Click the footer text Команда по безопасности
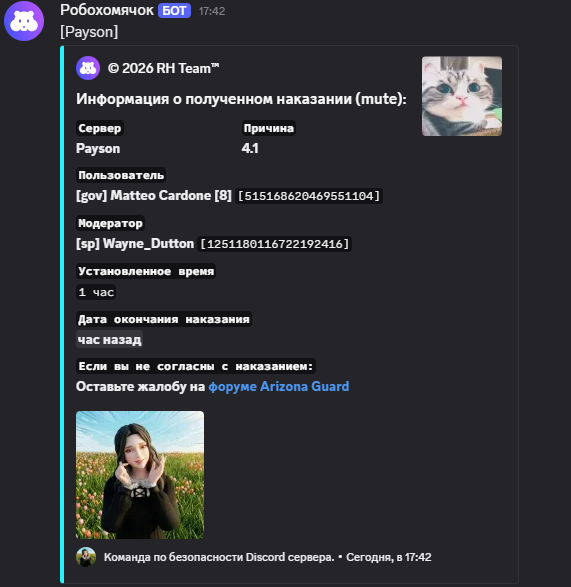The width and height of the screenshot is (571, 587). (x=219, y=557)
